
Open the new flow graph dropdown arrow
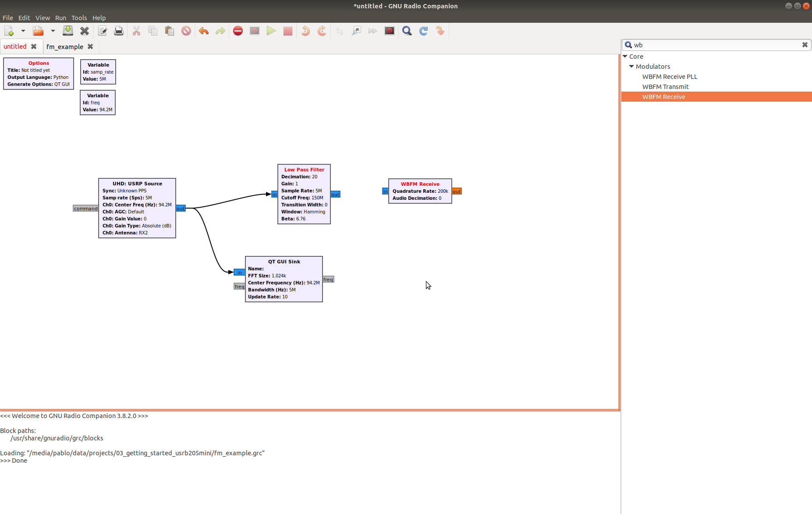(x=23, y=31)
